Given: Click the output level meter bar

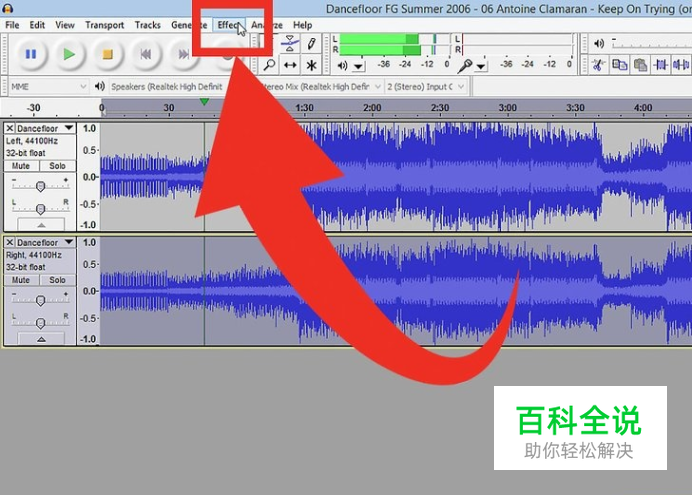Looking at the screenshot, I should click(394, 44).
